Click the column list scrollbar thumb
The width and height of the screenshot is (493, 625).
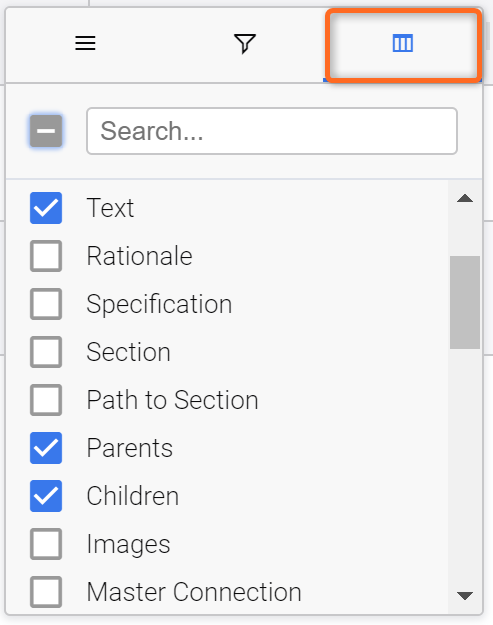click(465, 303)
